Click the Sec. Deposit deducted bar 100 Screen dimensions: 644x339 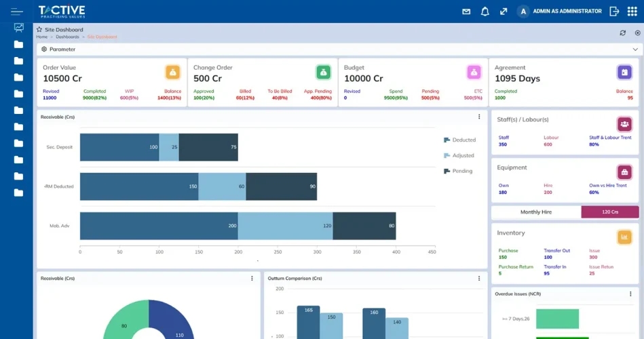[119, 147]
